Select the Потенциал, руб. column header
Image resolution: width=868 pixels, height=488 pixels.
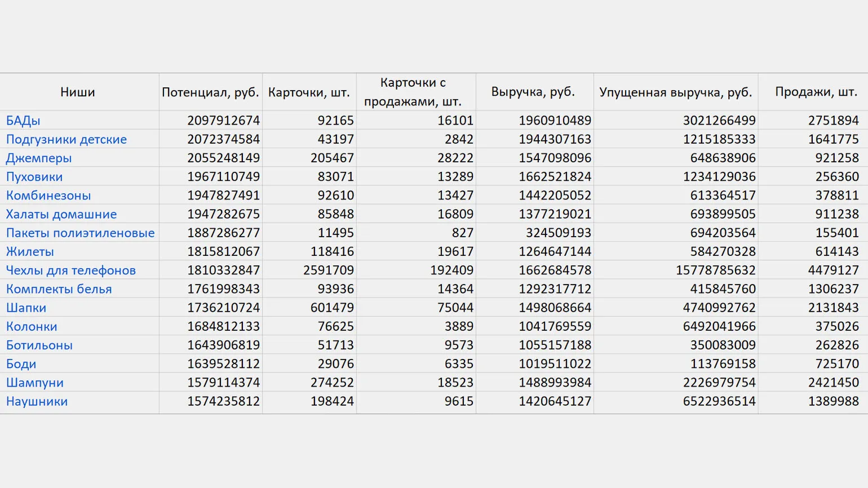click(210, 92)
